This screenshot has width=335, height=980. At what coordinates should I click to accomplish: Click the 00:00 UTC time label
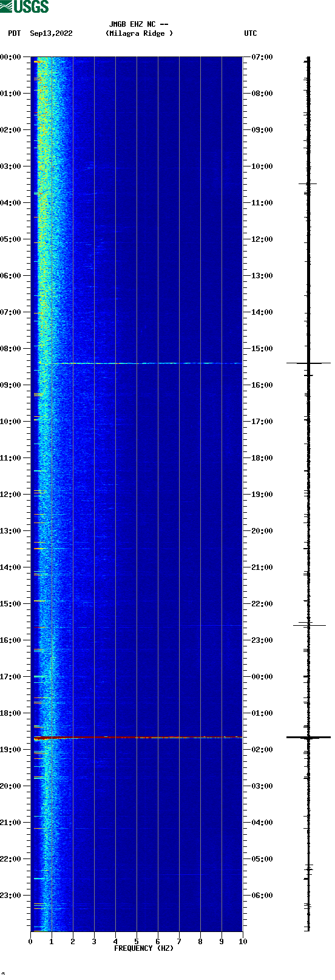[262, 677]
